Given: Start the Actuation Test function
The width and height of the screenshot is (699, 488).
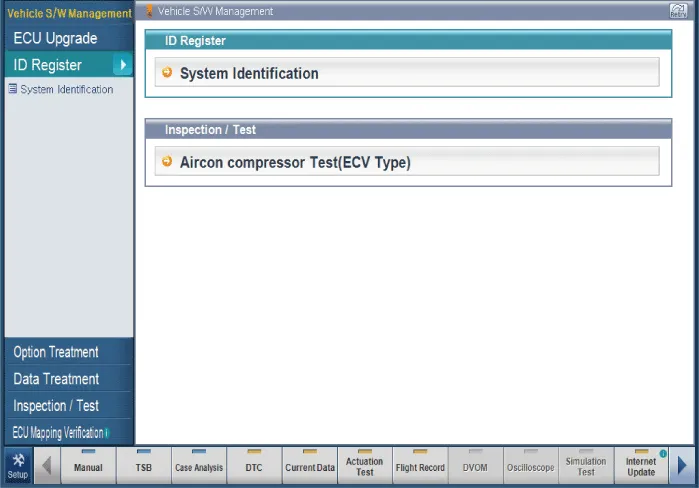Looking at the screenshot, I should 364,466.
